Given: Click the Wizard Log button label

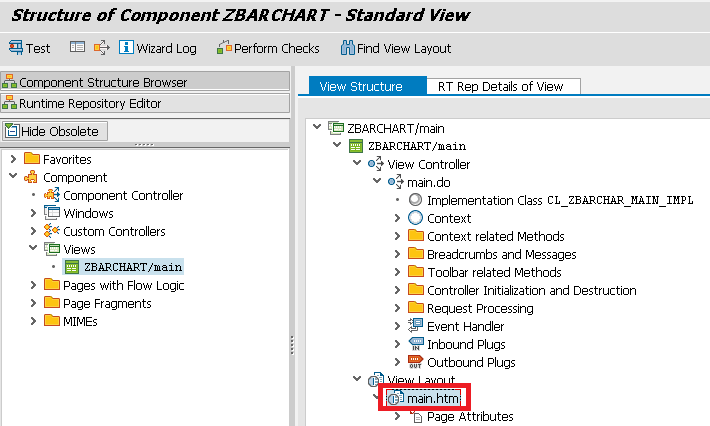Looking at the screenshot, I should pyautogui.click(x=166, y=48).
